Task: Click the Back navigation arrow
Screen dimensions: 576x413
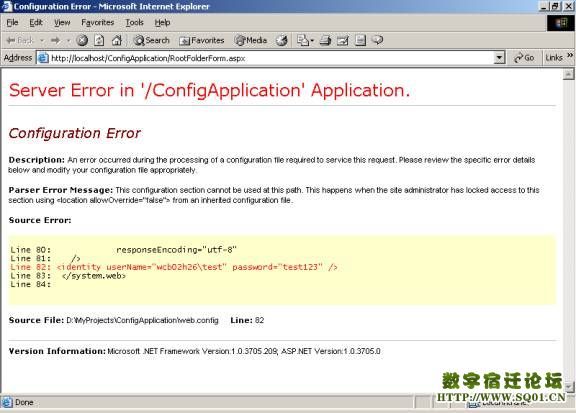Action: (20, 40)
